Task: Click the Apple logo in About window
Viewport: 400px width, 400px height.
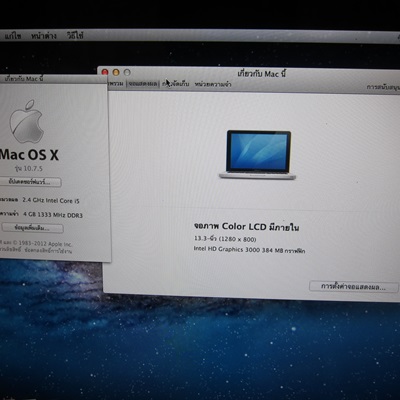Action: (x=27, y=121)
